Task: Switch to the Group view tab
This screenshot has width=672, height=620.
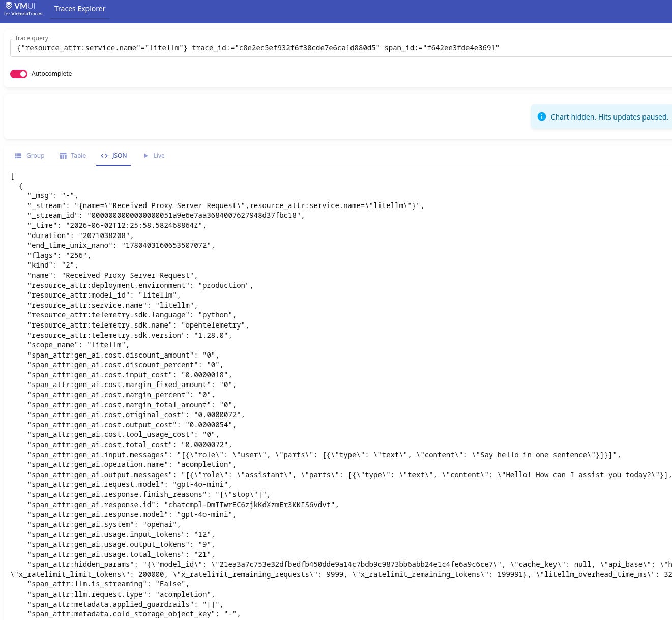Action: 30,156
